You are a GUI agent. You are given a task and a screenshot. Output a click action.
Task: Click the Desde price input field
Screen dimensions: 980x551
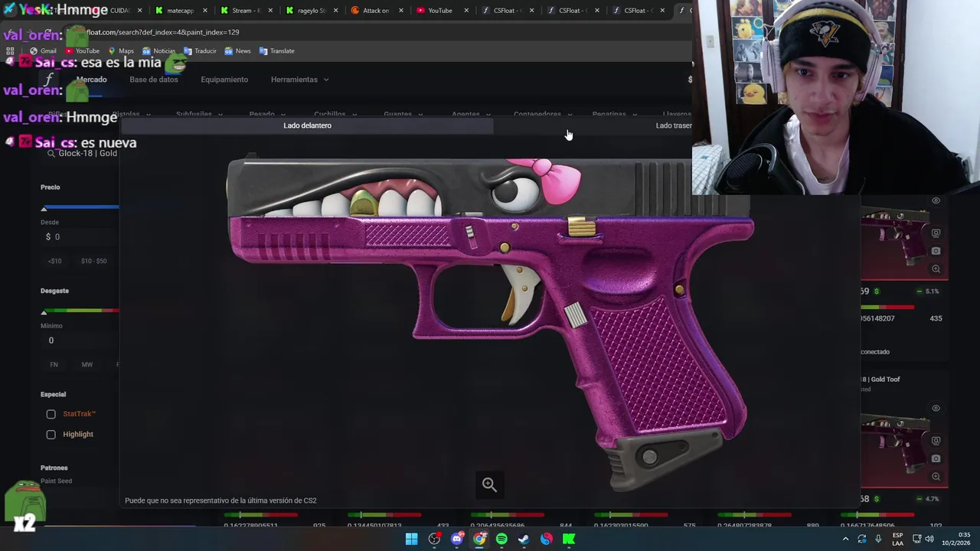80,237
